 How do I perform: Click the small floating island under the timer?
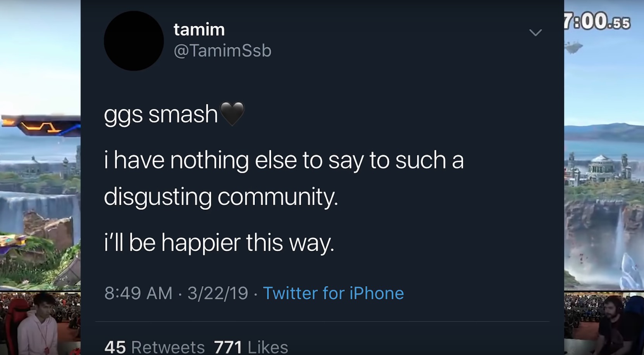pyautogui.click(x=573, y=48)
